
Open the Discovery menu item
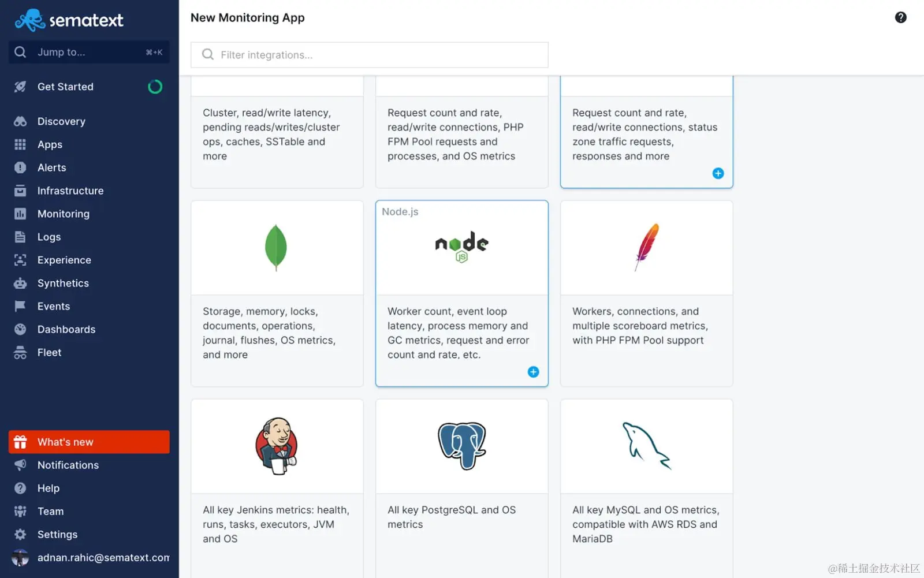[61, 121]
